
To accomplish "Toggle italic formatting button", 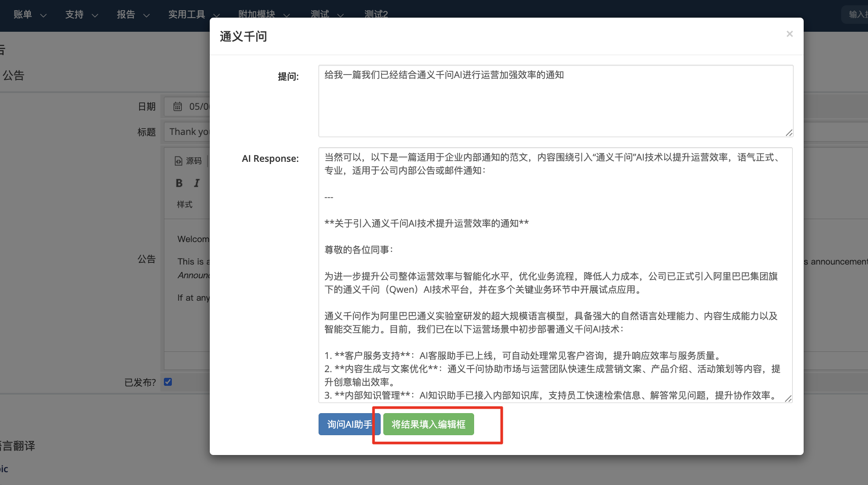I will point(197,183).
